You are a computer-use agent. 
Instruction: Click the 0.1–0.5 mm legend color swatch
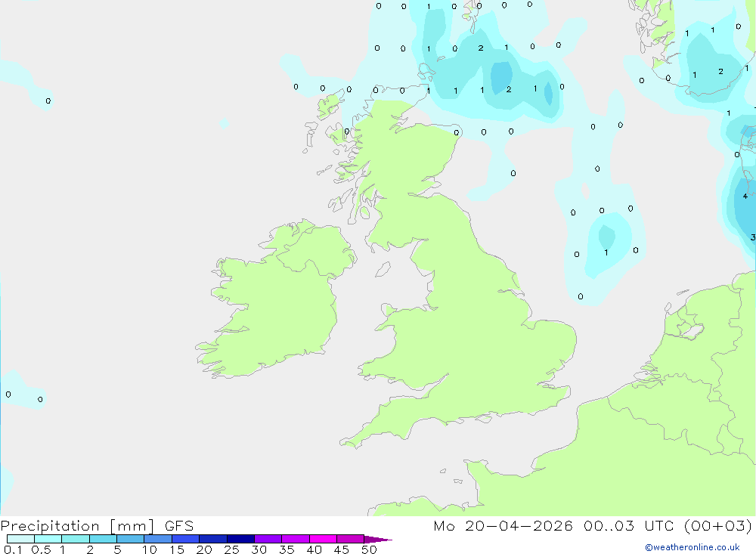tap(20, 539)
